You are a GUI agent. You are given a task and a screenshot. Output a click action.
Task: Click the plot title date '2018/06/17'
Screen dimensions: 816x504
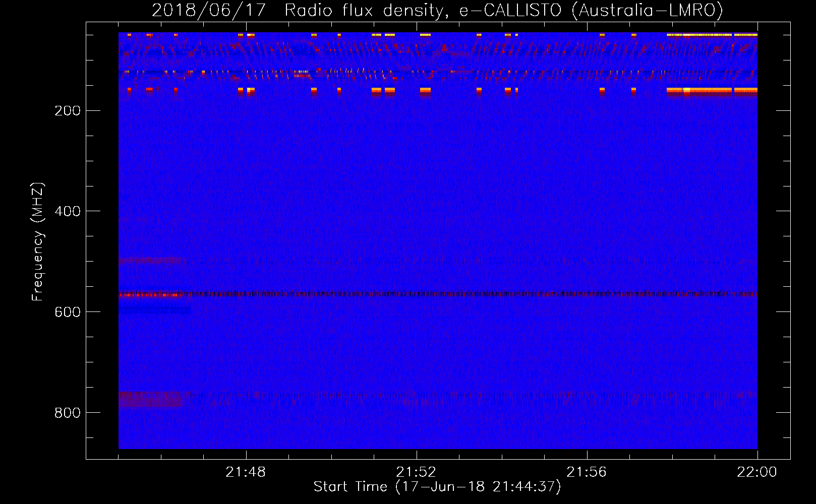(209, 11)
